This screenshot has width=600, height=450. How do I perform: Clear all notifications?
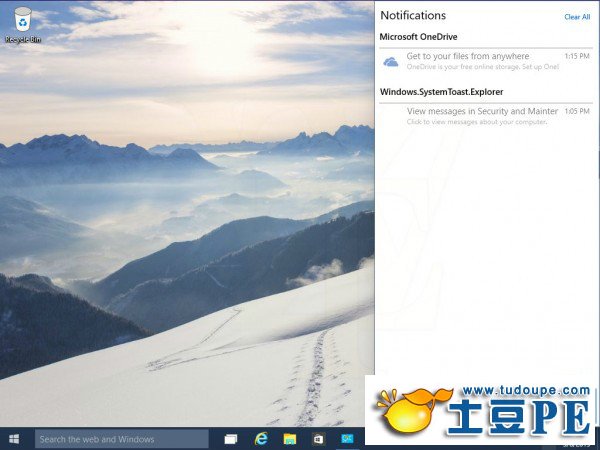coord(577,17)
